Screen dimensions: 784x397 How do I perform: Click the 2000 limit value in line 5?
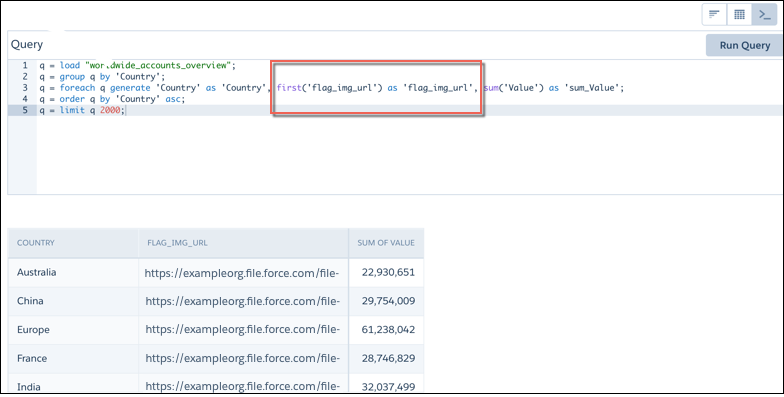[110, 110]
